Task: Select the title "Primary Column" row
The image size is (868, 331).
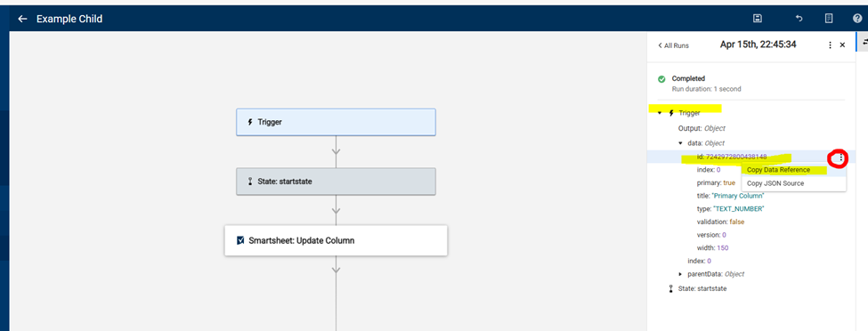Action: 731,196
